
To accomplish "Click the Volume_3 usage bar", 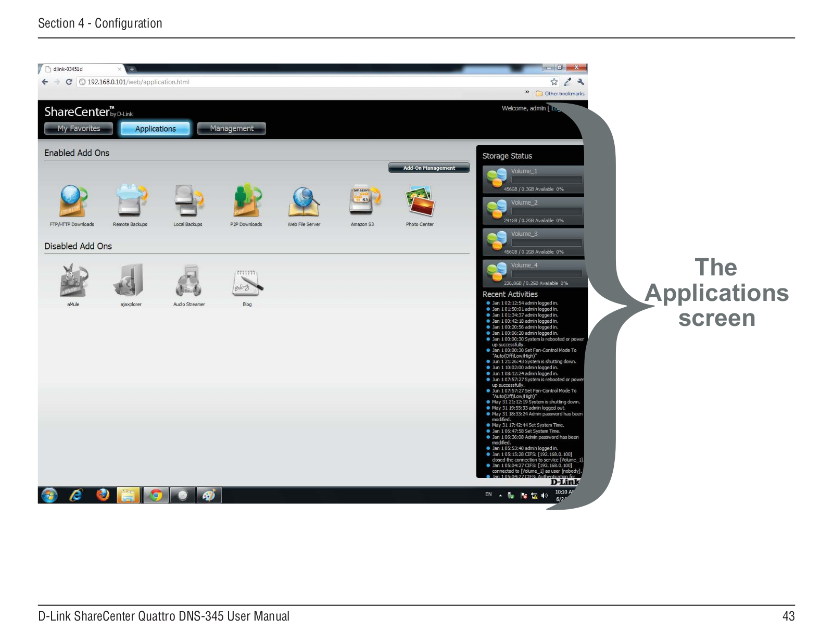I will coord(547,242).
